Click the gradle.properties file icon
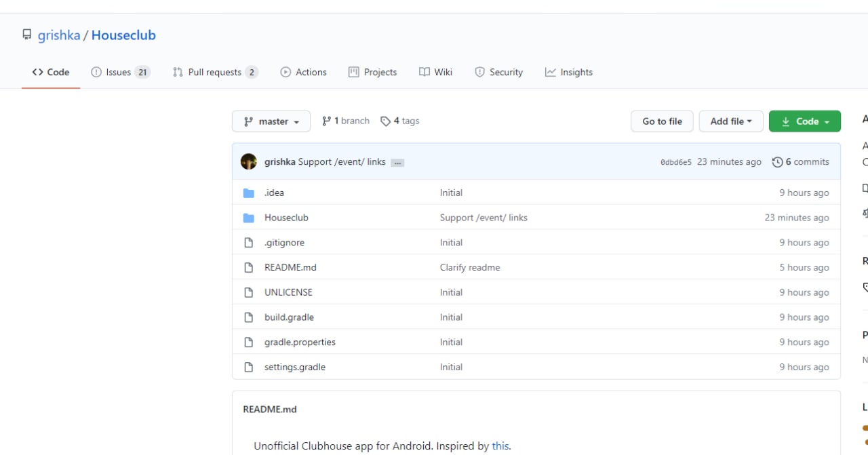Screen dimensions: 868x455 coord(249,342)
